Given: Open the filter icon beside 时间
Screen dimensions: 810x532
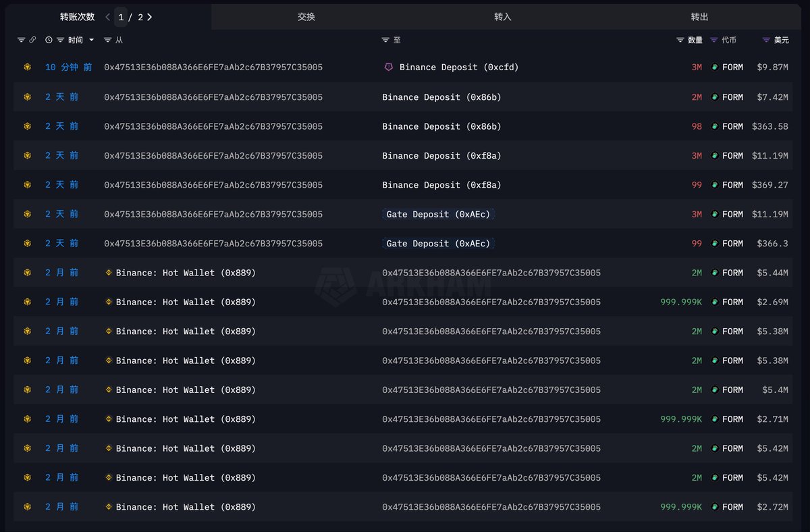Looking at the screenshot, I should [61, 41].
